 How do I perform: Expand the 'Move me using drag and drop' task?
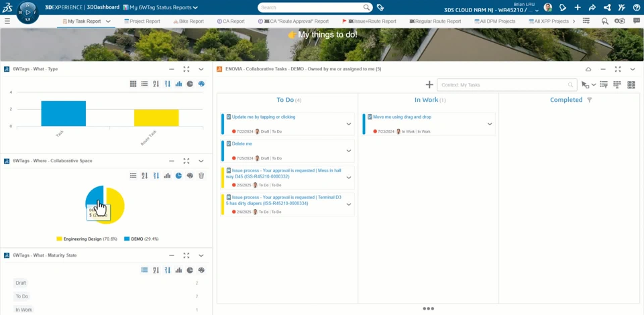[490, 124]
